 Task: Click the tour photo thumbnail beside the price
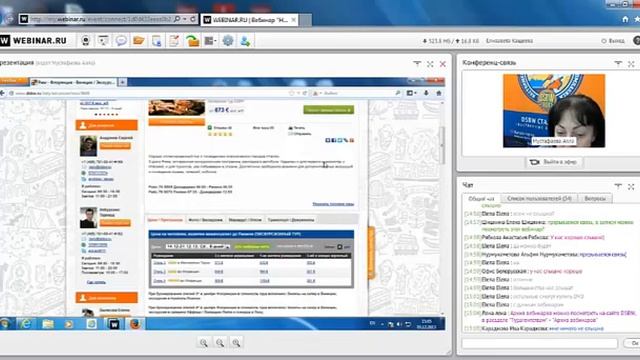176,108
